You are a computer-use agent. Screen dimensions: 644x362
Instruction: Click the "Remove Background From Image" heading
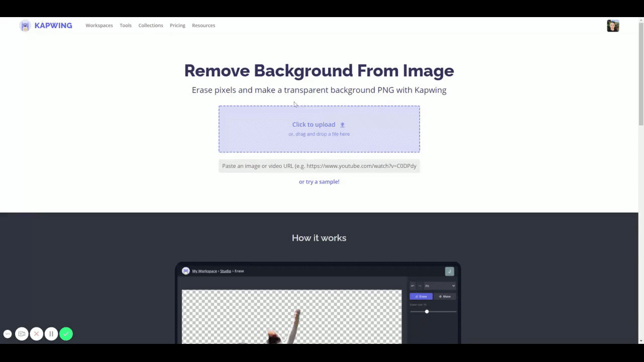pos(319,70)
